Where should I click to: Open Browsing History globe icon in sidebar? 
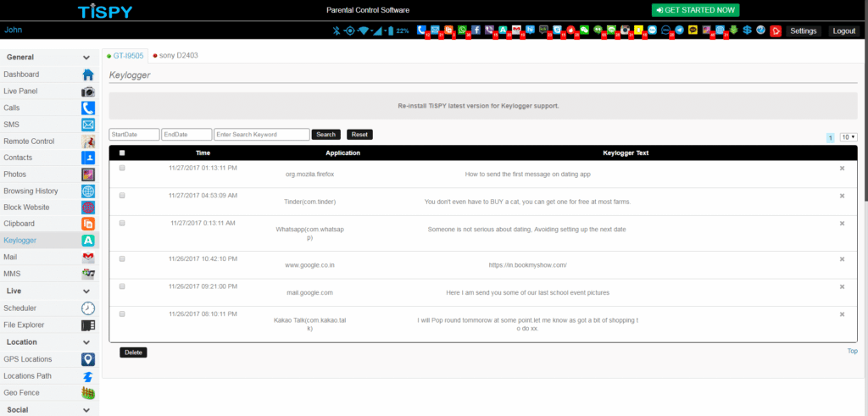click(x=88, y=191)
